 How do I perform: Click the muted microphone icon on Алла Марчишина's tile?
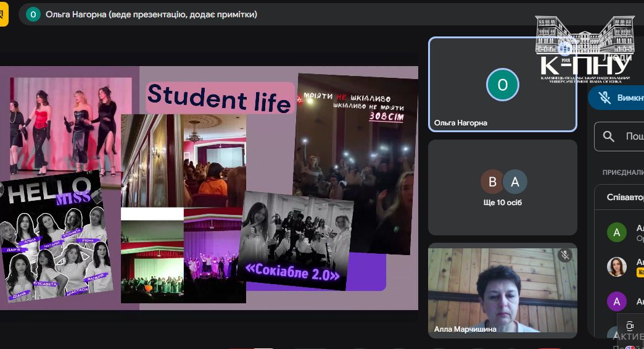pyautogui.click(x=564, y=254)
